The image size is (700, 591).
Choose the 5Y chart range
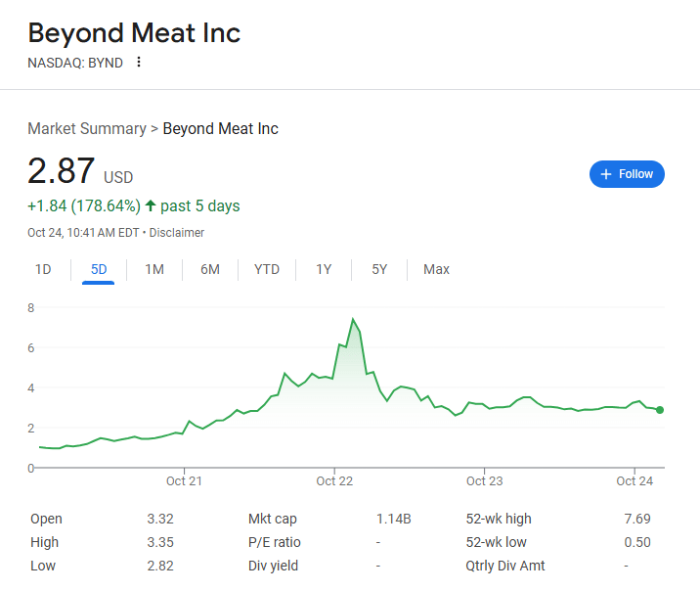click(x=379, y=269)
